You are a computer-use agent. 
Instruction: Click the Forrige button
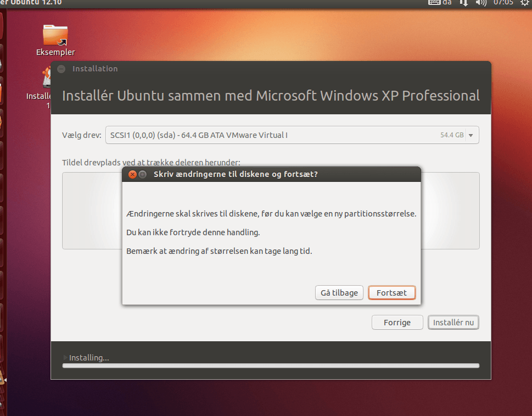point(397,322)
